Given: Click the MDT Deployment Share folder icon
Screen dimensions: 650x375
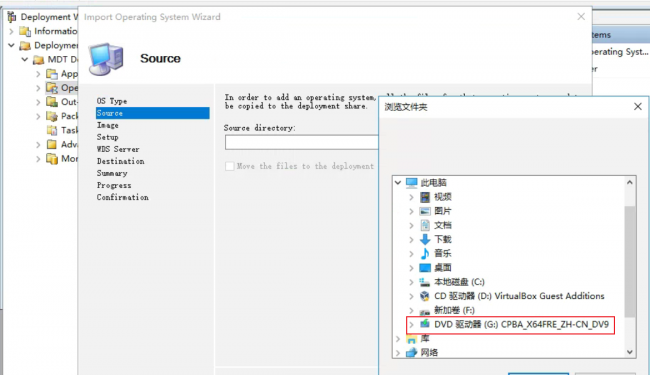Looking at the screenshot, I should pos(39,60).
